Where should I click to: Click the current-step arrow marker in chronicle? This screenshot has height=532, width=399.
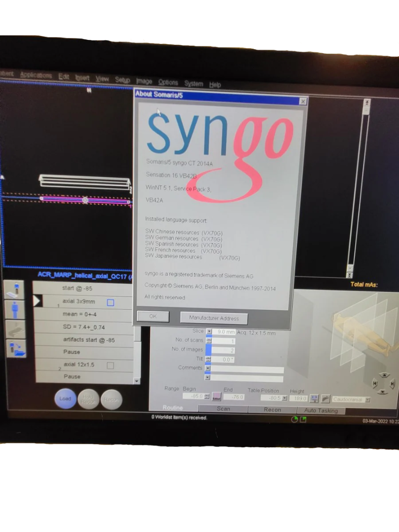(36, 300)
